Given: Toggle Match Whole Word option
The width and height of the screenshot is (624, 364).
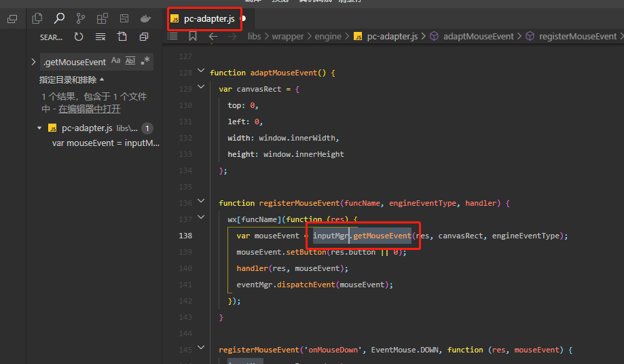Looking at the screenshot, I should coord(130,60).
